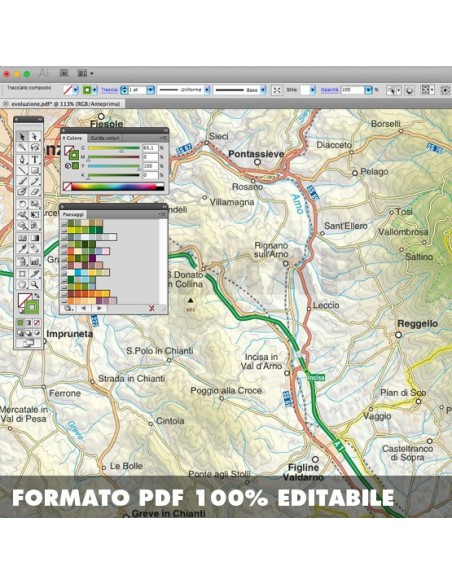Click the Change Screen Mode button in tools panel
Screen dimensions: 452x584
click(28, 343)
